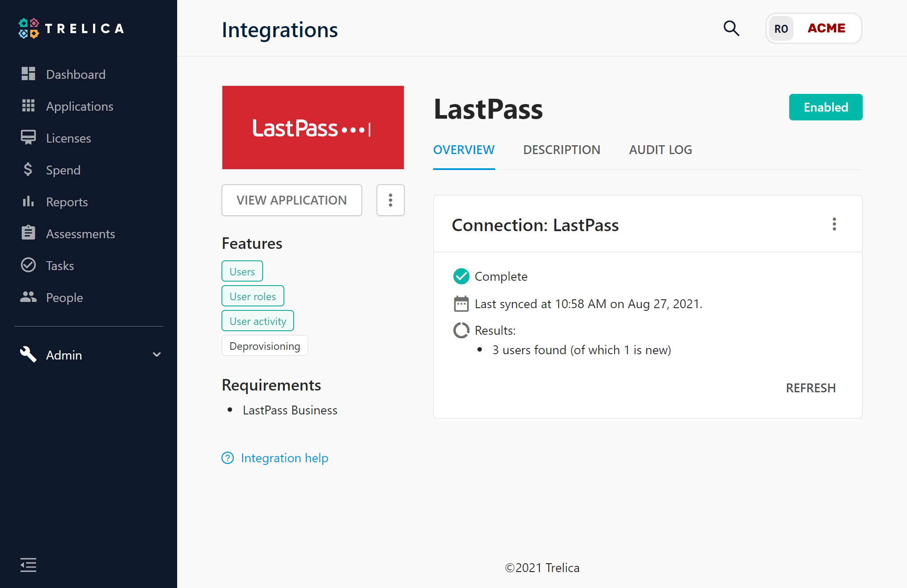Click the last synced calendar icon
This screenshot has width=907, height=588.
pyautogui.click(x=461, y=304)
